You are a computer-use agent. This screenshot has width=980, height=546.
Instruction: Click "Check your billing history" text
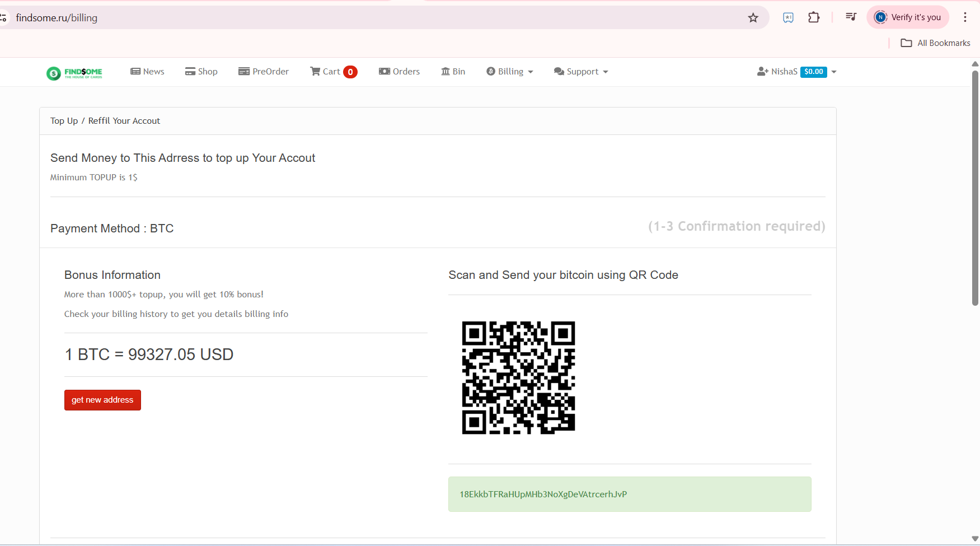tap(176, 314)
